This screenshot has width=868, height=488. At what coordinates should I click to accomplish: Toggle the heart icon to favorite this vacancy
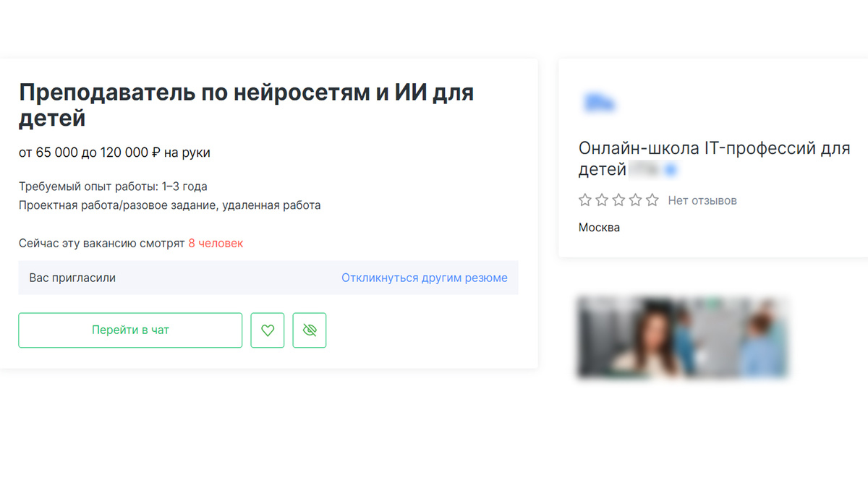(x=268, y=330)
